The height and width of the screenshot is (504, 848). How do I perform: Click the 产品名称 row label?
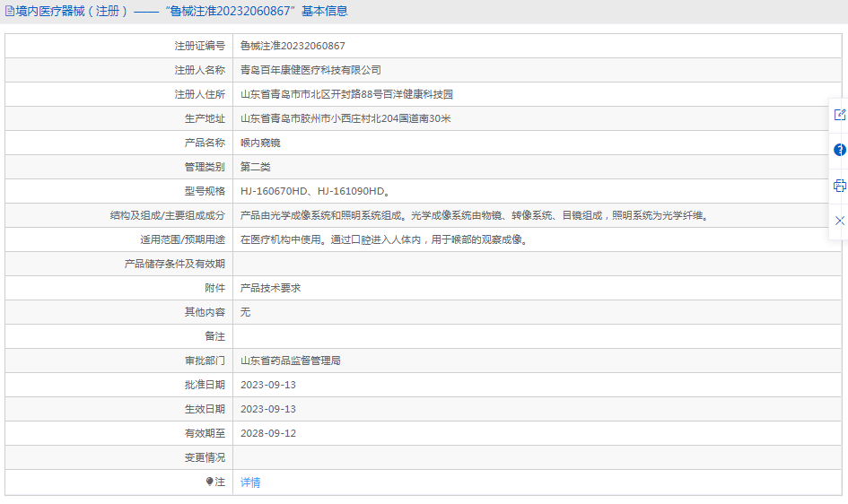205,143
